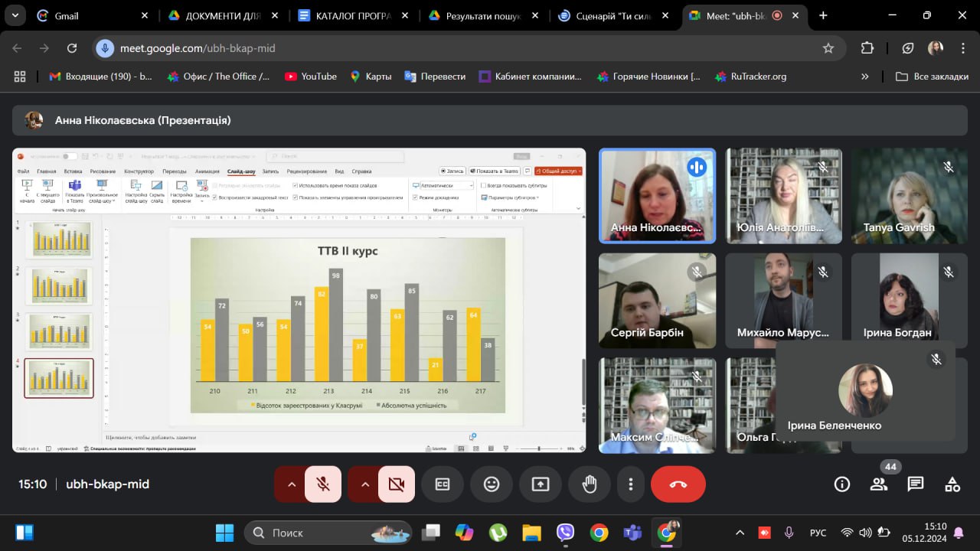
Task: Click the Windows Start button
Action: pyautogui.click(x=225, y=533)
